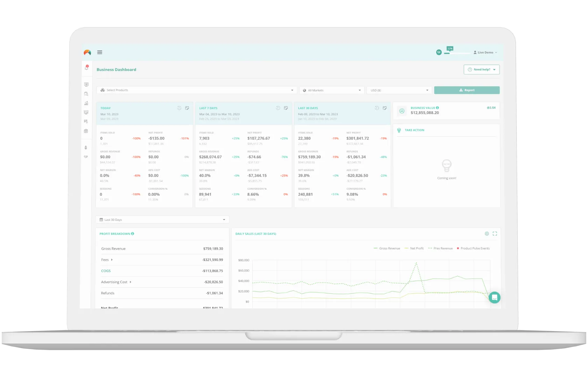Expand Daily Sales chart to fullscreen
588x378 pixels.
pyautogui.click(x=495, y=233)
